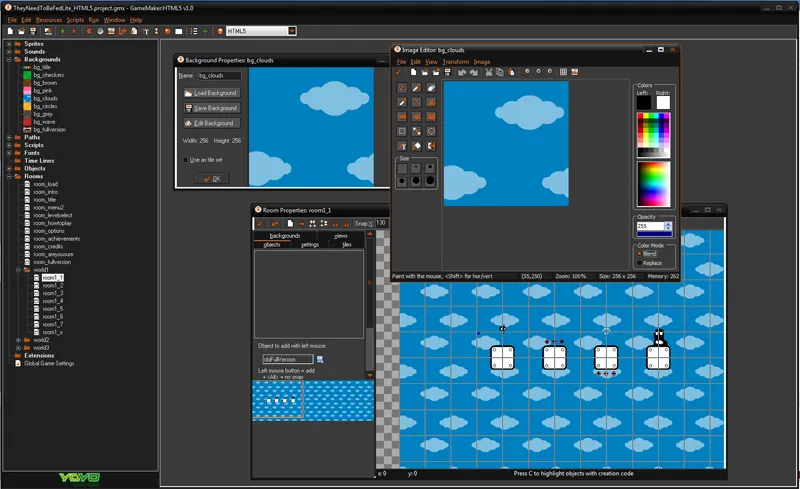
Task: Open the Resources menu
Action: [49, 20]
